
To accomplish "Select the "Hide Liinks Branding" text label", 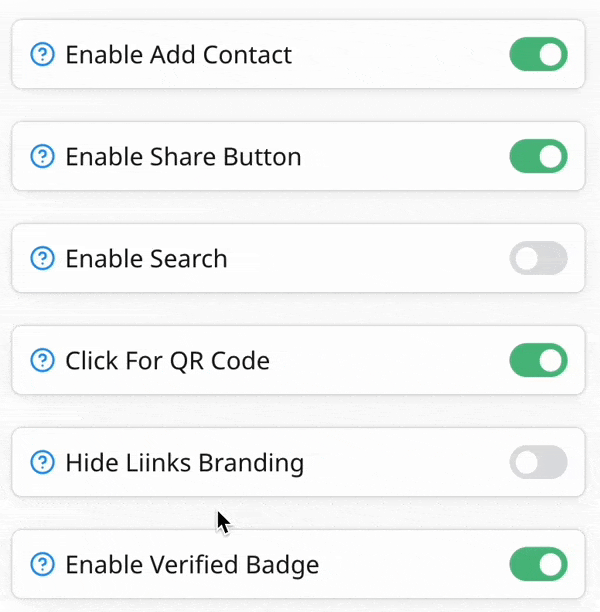I will click(x=184, y=462).
